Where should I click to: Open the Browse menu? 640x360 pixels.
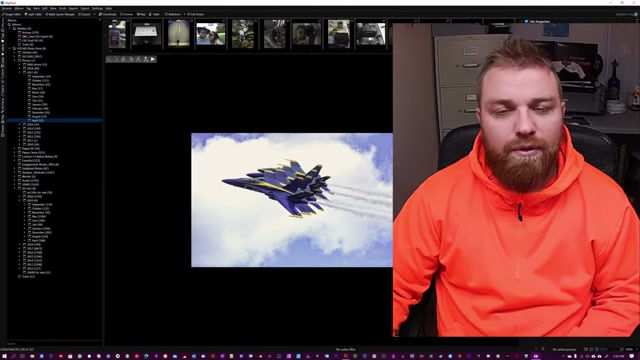point(7,8)
